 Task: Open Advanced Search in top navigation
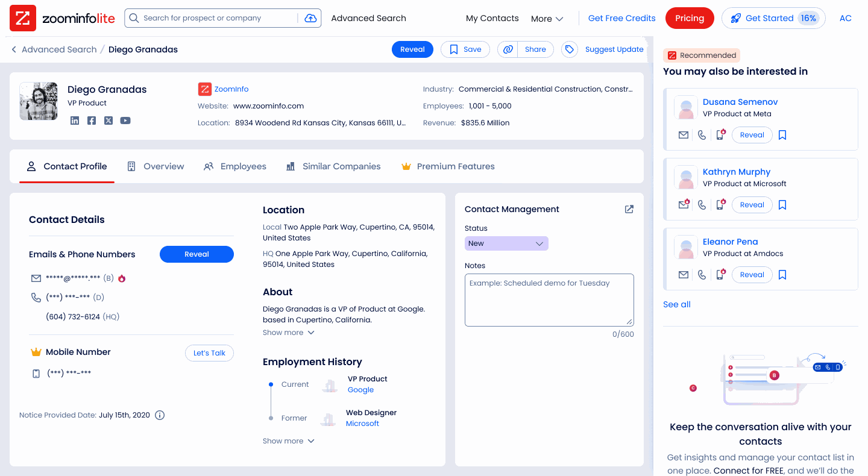pos(368,18)
